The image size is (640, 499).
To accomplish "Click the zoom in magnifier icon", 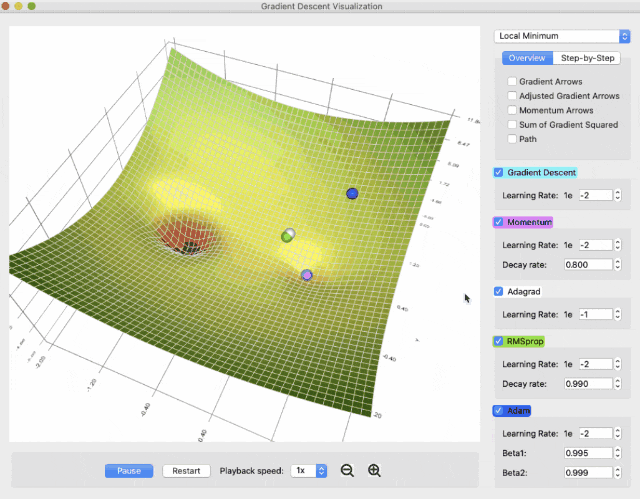I will tap(374, 470).
